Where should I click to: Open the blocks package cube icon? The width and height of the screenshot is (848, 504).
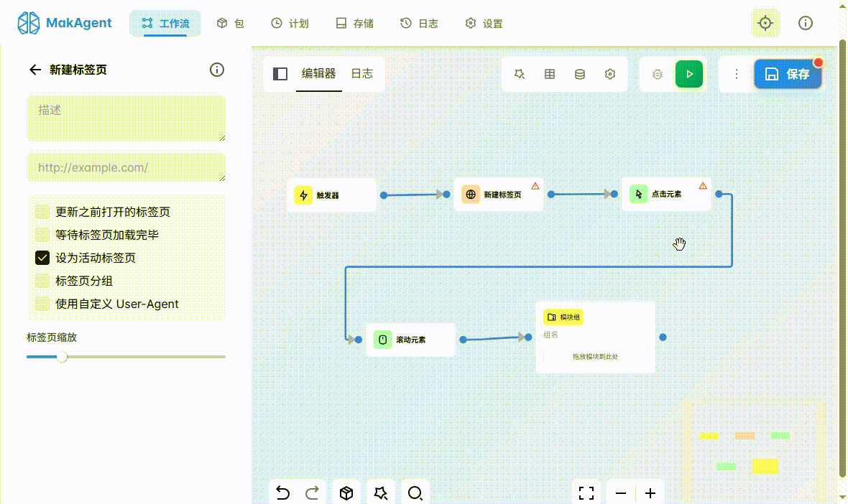coord(346,493)
